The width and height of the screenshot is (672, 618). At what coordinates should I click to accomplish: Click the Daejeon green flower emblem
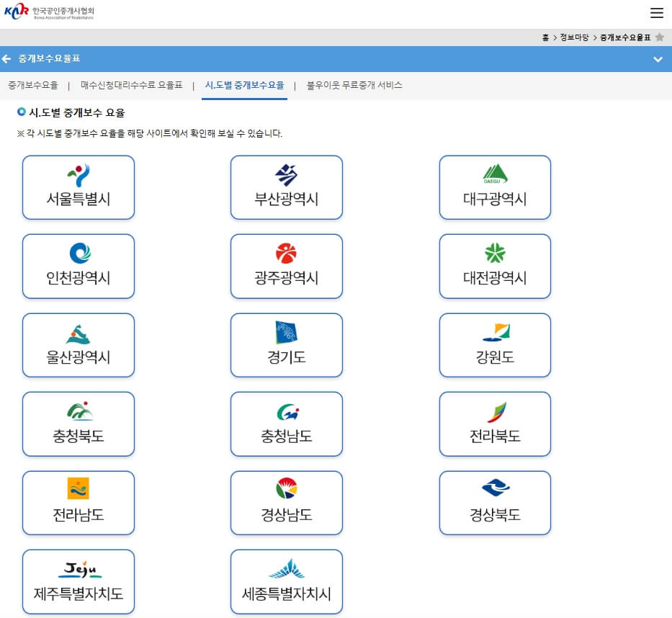(x=495, y=253)
